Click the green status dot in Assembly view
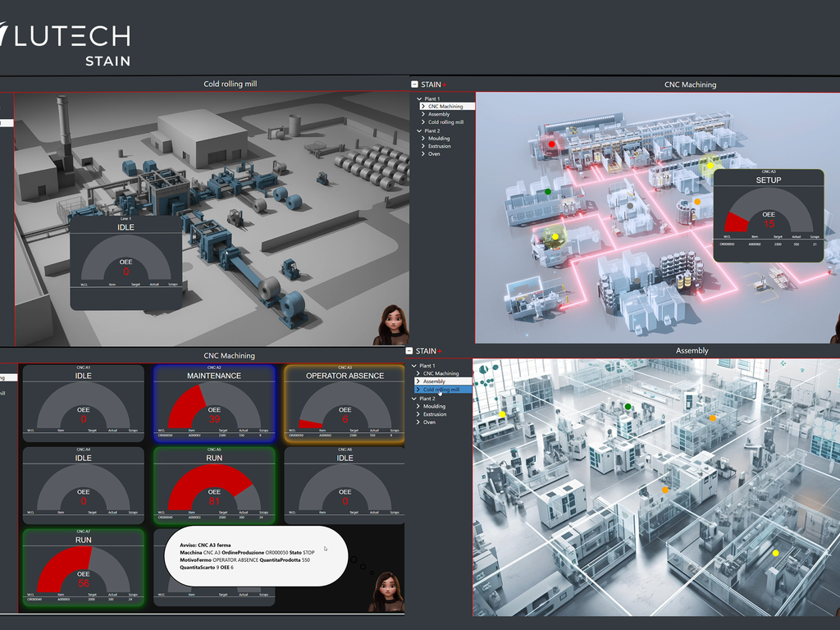The width and height of the screenshot is (840, 630). click(628, 406)
